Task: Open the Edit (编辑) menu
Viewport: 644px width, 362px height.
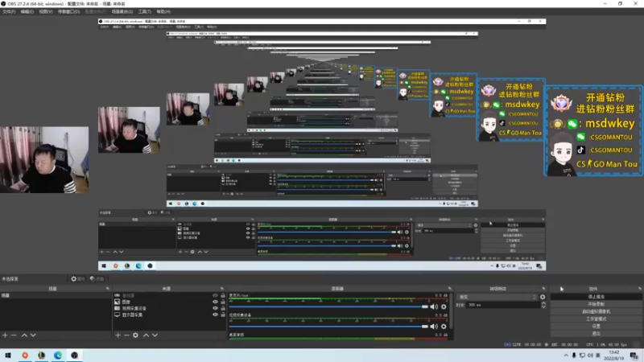Action: (x=27, y=11)
